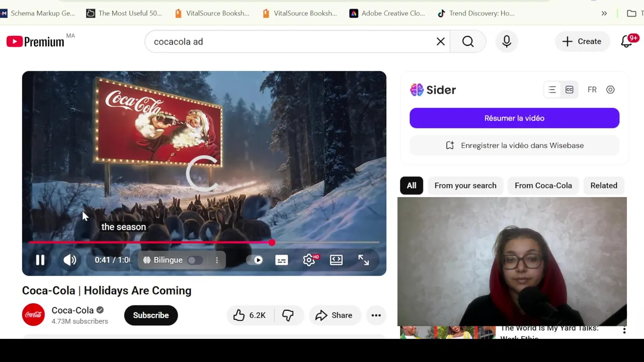Screen dimensions: 644x362
Task: Like the video (6.2K)
Action: click(250, 315)
